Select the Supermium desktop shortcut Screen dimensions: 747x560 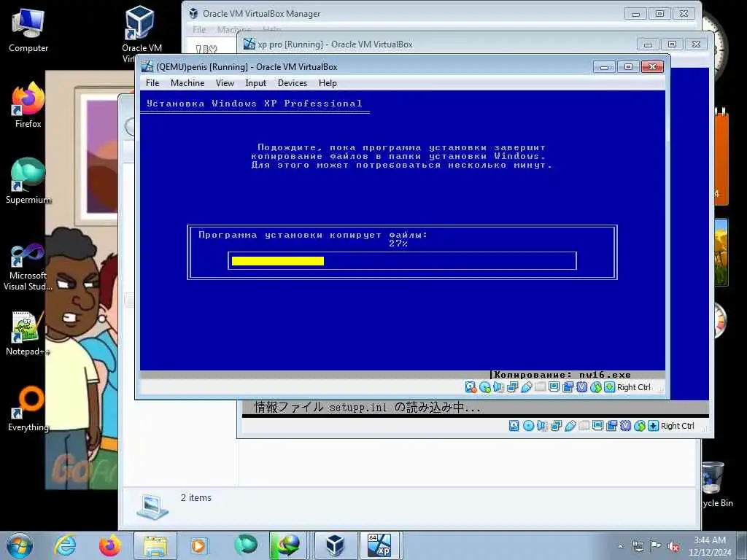(x=28, y=181)
